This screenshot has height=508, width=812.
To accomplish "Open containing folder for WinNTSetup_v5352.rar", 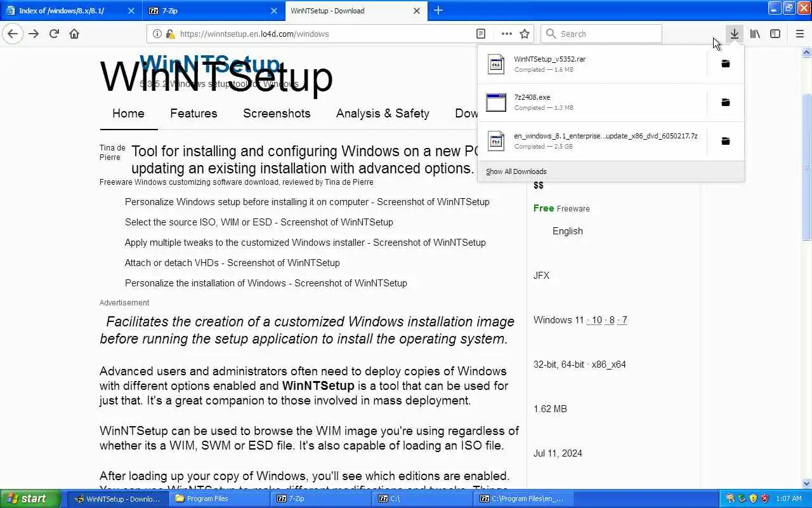I will [726, 63].
